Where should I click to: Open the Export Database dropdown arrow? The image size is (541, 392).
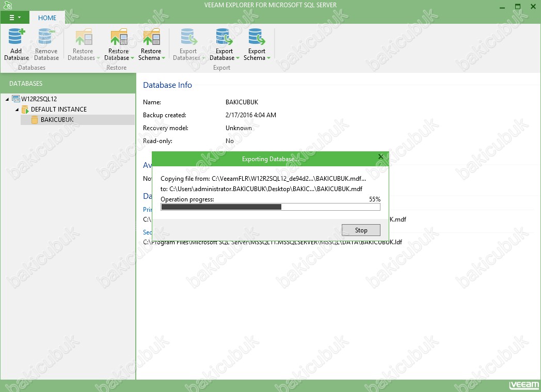pyautogui.click(x=238, y=58)
